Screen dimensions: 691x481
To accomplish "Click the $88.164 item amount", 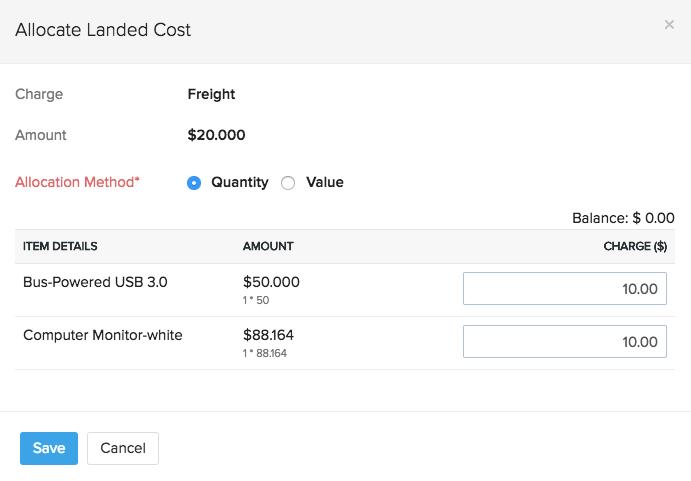I will coord(268,335).
